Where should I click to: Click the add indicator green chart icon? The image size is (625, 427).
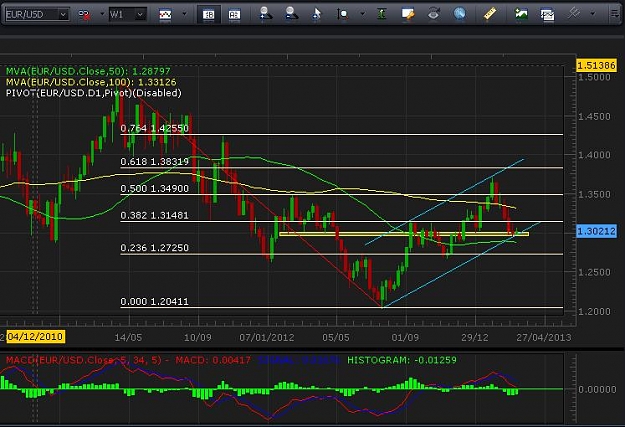(521, 15)
